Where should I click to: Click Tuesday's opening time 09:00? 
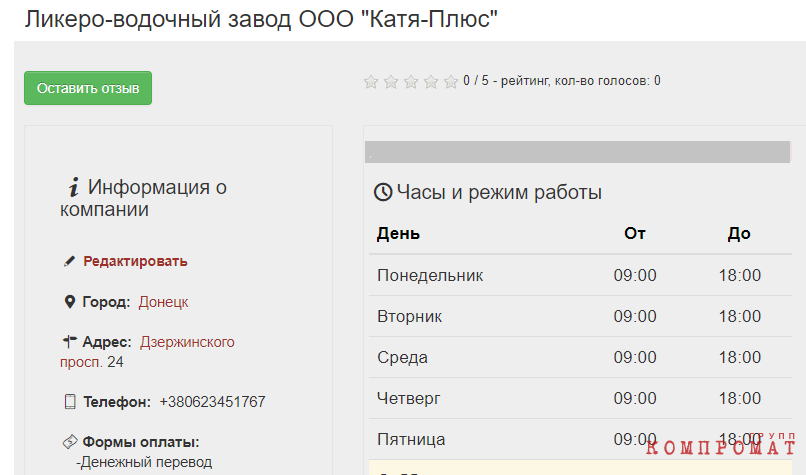click(635, 316)
